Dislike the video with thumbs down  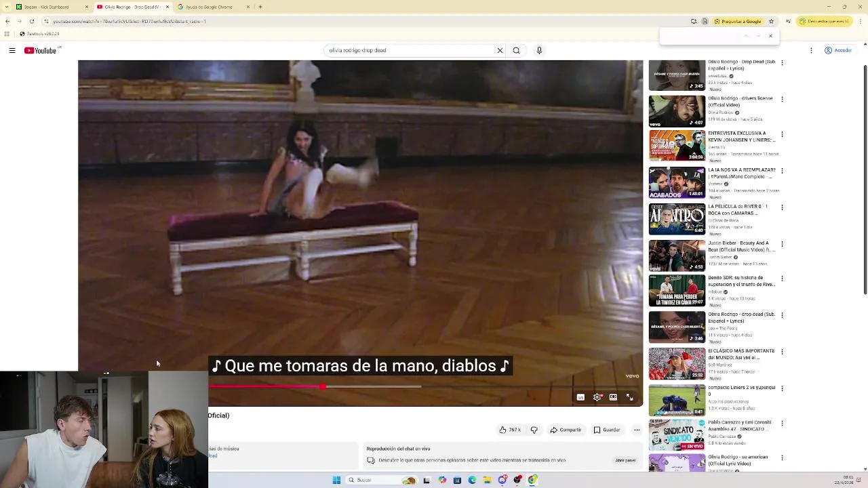click(534, 430)
